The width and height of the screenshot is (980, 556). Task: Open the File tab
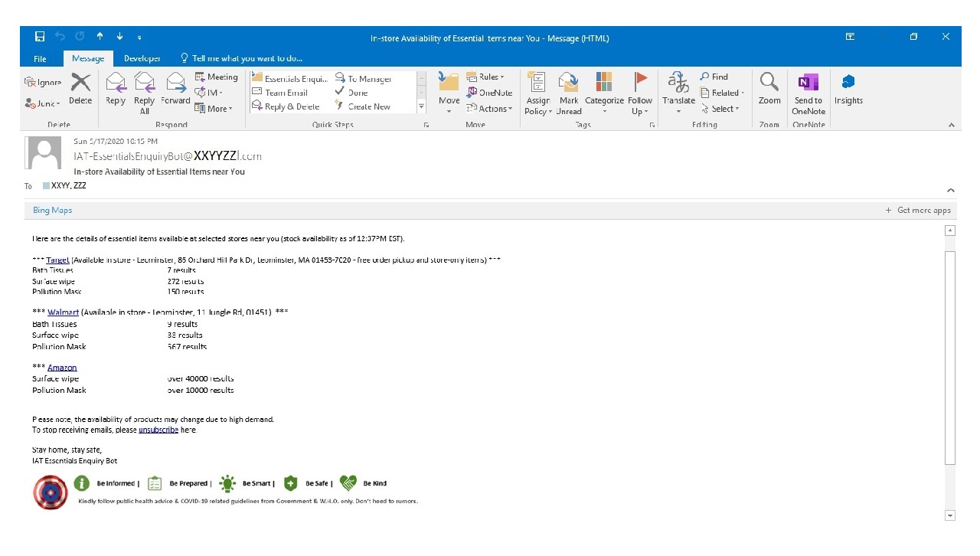coord(40,58)
